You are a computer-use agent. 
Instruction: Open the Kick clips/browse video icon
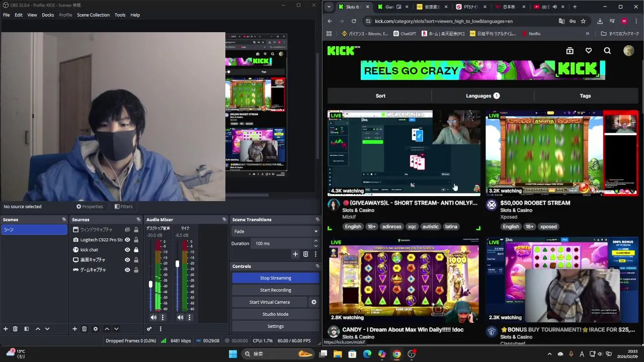click(570, 51)
